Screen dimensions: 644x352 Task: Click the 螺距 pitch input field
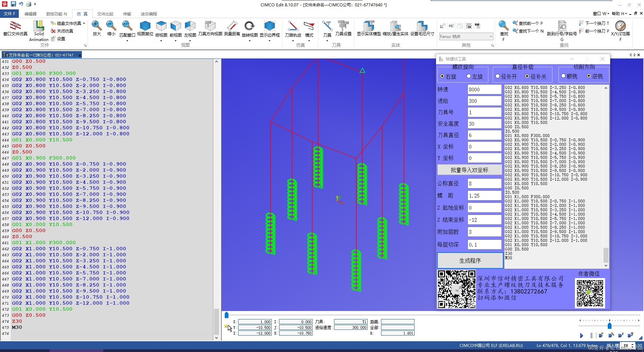(x=484, y=195)
